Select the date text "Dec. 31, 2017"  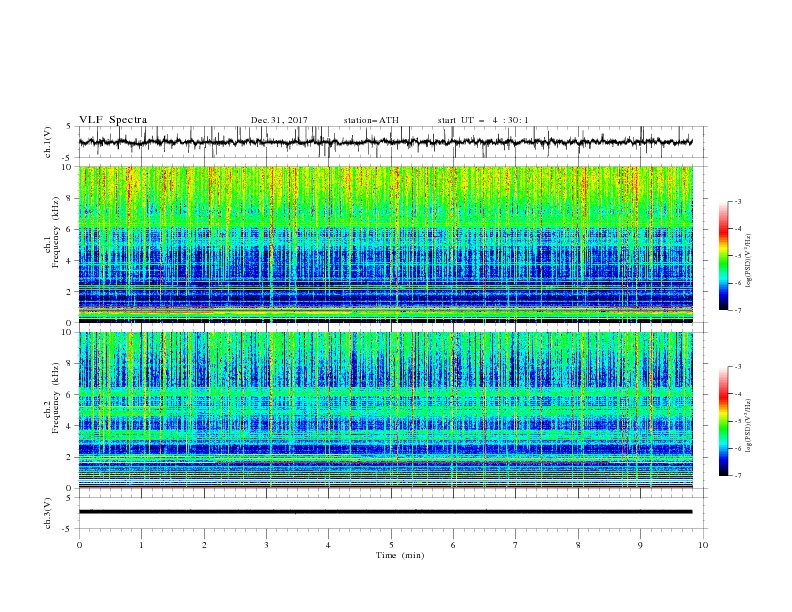(279, 120)
